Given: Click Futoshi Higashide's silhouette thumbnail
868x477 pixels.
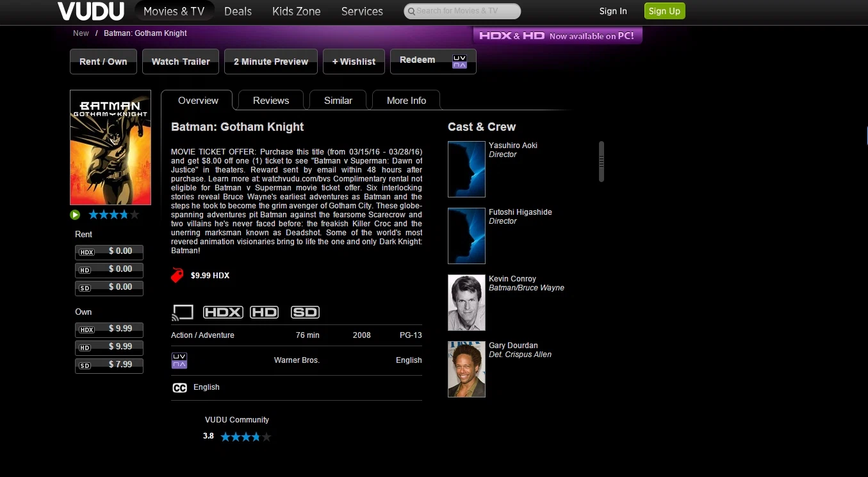Looking at the screenshot, I should (x=466, y=236).
